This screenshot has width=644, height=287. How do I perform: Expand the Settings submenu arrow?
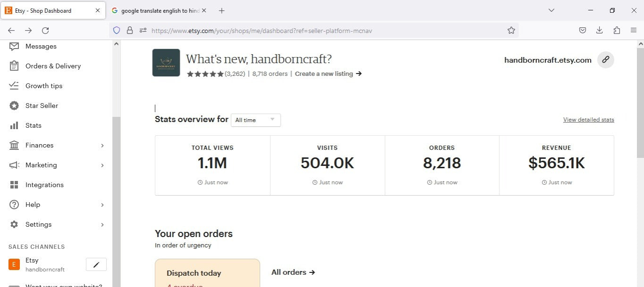[102, 225]
